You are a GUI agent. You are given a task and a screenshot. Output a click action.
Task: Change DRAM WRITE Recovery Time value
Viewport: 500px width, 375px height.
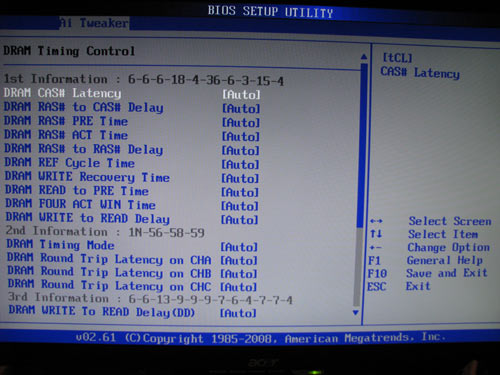pyautogui.click(x=240, y=179)
